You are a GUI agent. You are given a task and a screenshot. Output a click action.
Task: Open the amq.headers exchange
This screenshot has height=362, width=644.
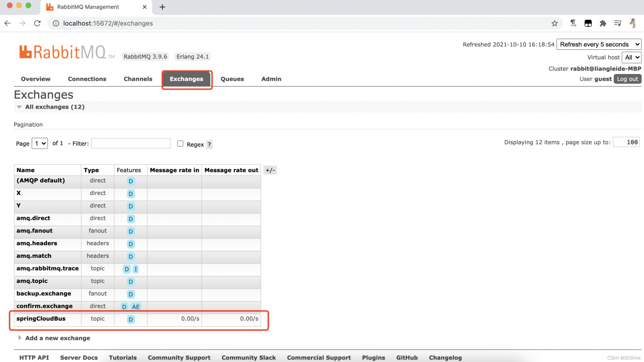(x=37, y=243)
